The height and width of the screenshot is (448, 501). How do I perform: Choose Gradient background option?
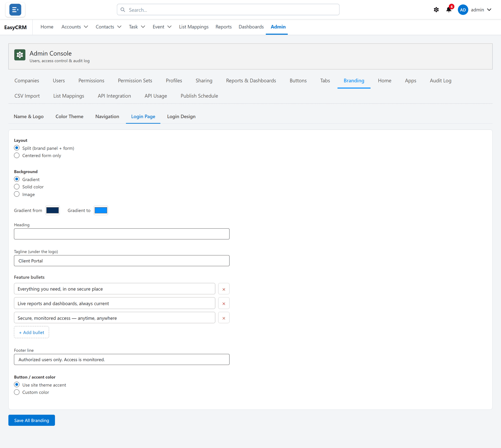(17, 179)
